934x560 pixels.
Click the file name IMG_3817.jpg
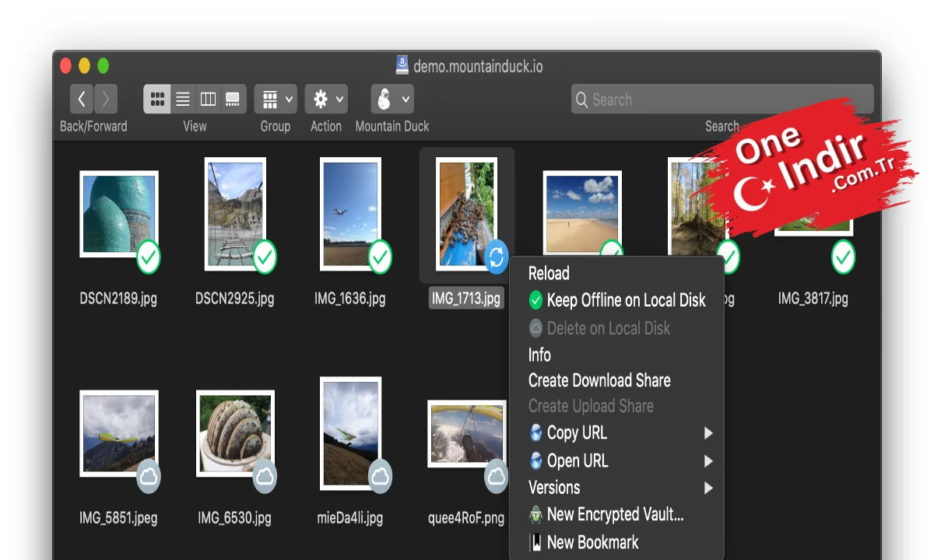(x=813, y=299)
